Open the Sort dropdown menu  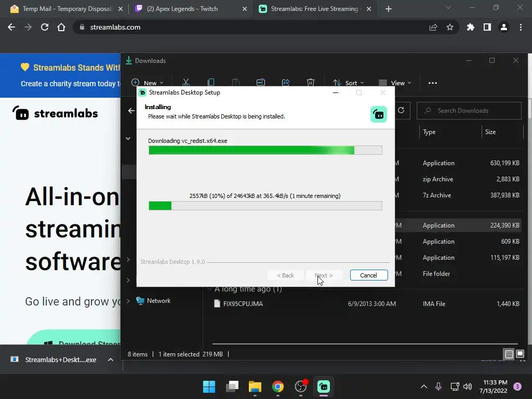(349, 83)
